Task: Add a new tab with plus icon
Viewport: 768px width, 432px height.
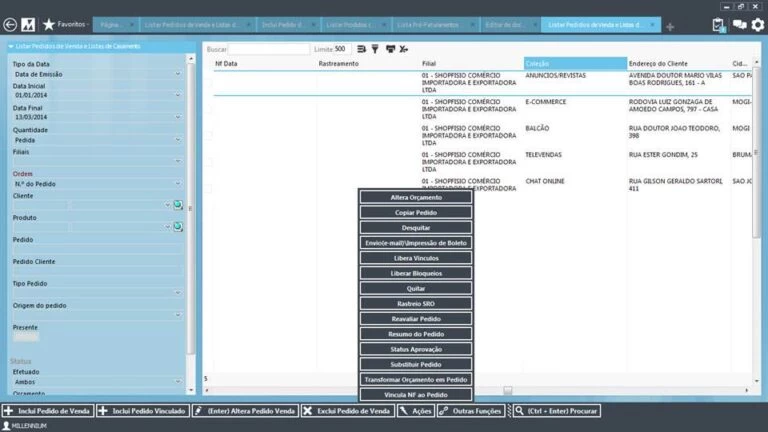Action: tap(669, 26)
